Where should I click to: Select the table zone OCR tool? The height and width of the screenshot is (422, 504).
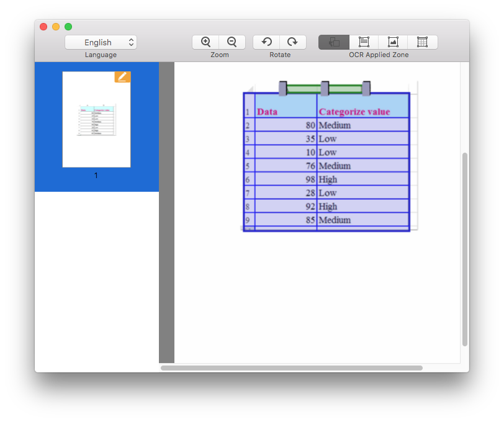coord(423,42)
